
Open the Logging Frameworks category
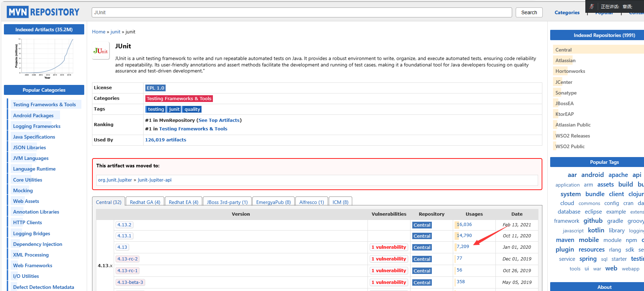pyautogui.click(x=37, y=126)
